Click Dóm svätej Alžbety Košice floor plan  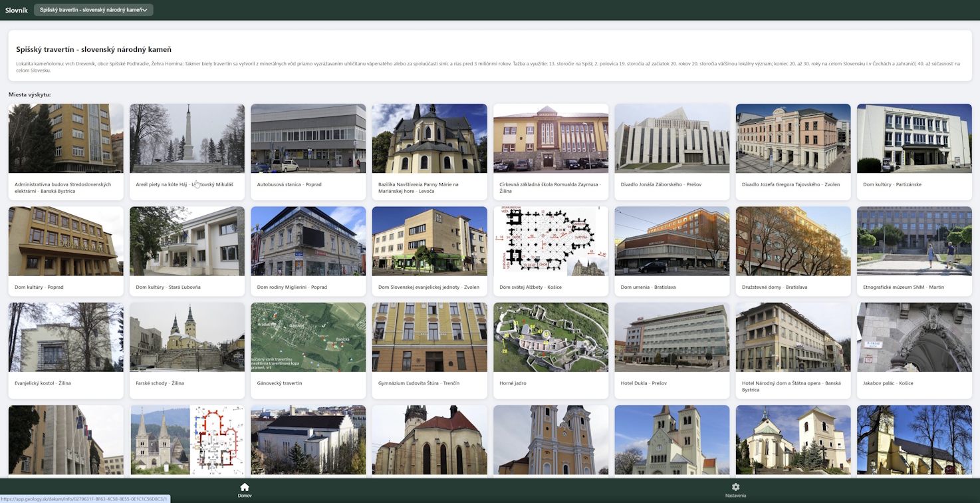click(551, 241)
